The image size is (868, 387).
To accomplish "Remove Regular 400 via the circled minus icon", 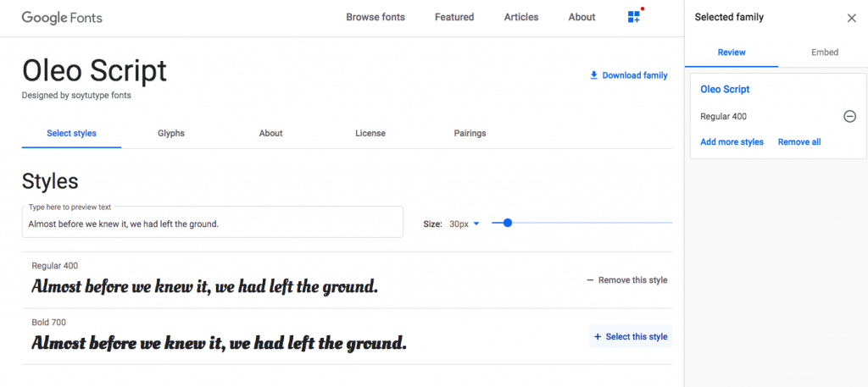I will [849, 117].
